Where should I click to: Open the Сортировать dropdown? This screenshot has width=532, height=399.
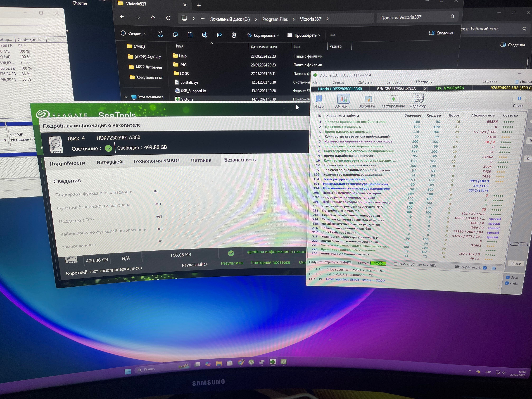(263, 35)
